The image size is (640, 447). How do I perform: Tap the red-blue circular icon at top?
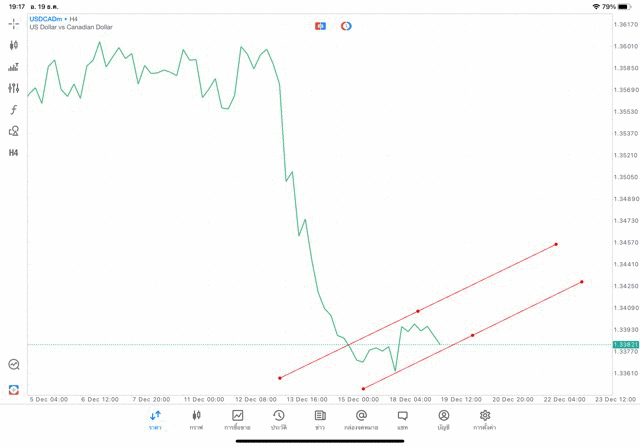[x=346, y=26]
